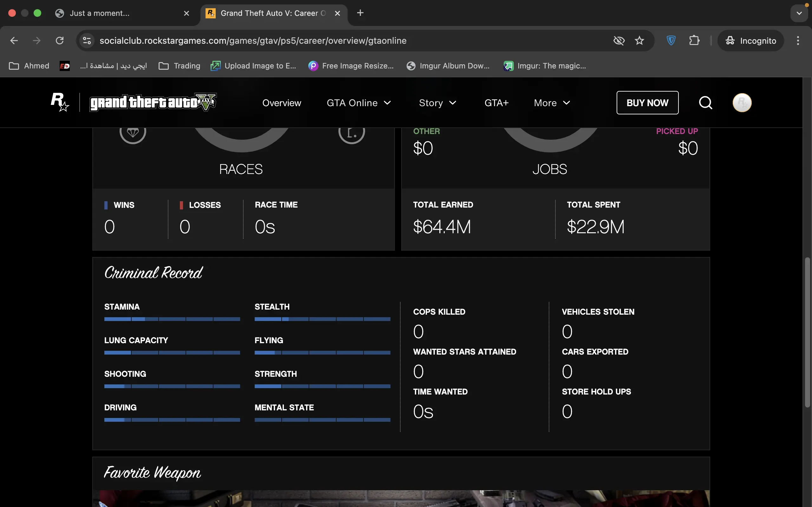
Task: Click the Stamina skill progress bar
Action: [172, 319]
